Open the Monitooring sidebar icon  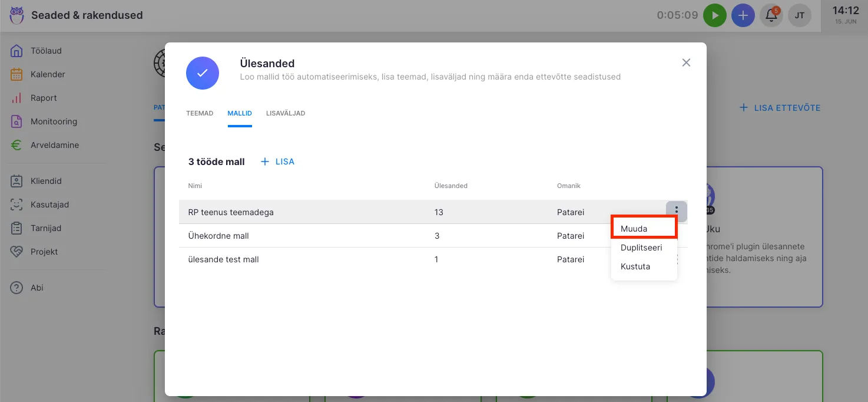click(x=16, y=121)
